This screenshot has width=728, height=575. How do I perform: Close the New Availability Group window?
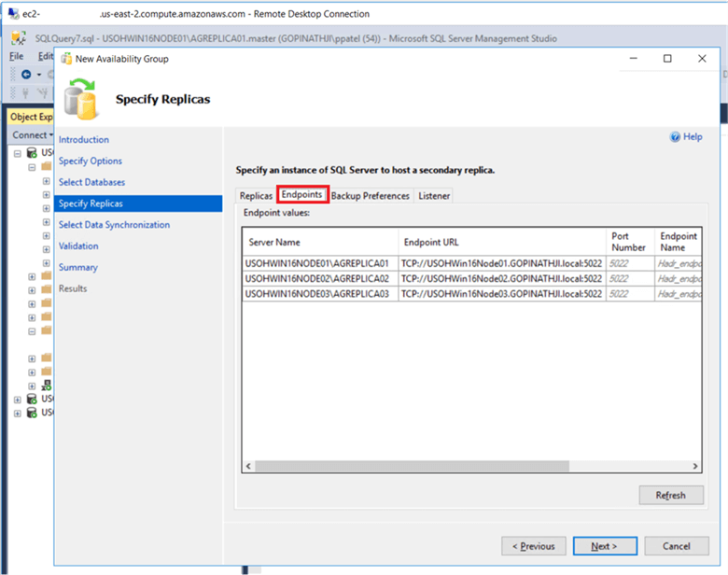(702, 58)
